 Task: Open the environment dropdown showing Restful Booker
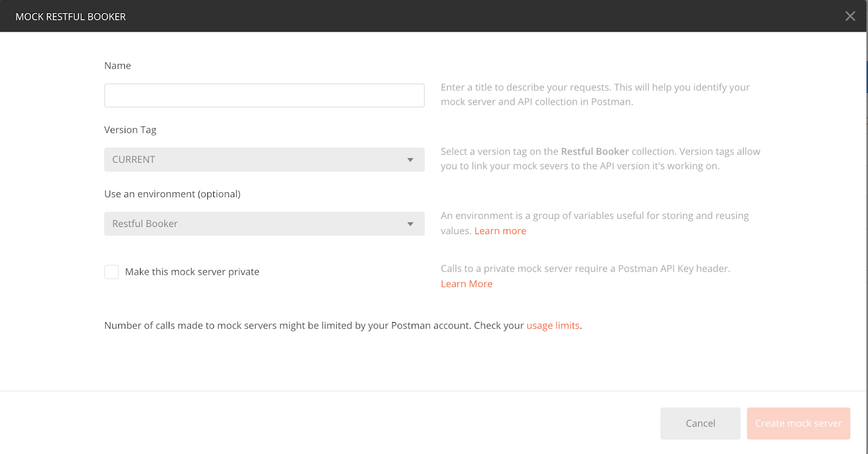[255, 224]
